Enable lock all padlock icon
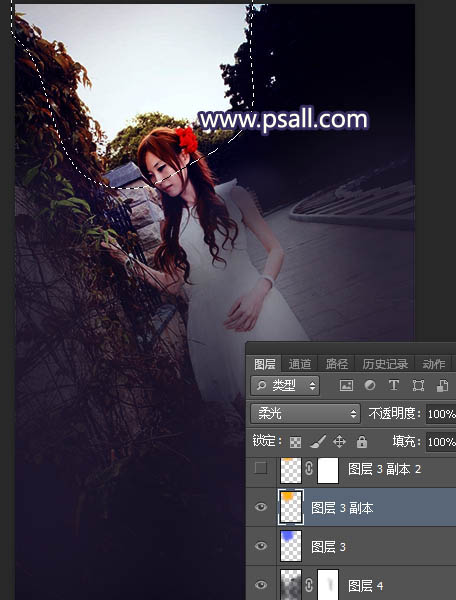 pos(362,442)
